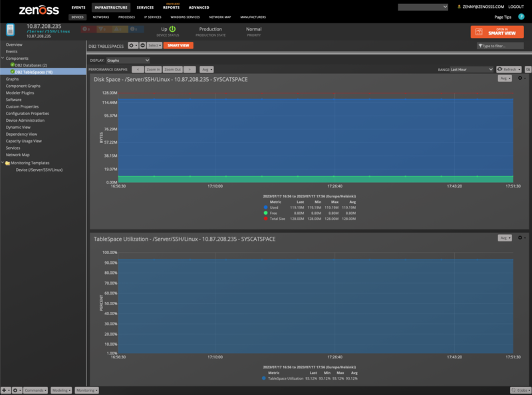
Task: Click the Zoom Out graph button
Action: pos(172,69)
